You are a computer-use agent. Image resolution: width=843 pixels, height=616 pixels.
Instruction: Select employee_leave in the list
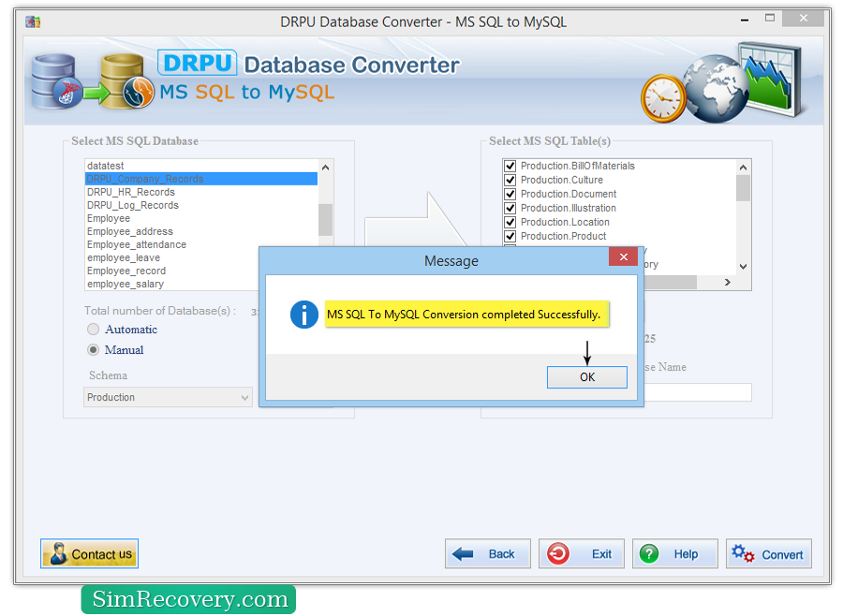pyautogui.click(x=172, y=257)
